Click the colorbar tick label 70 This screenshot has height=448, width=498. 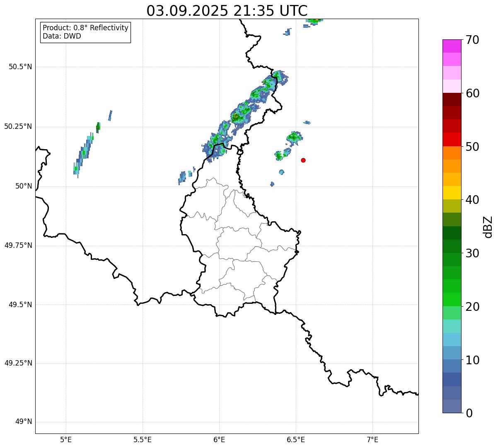pos(472,40)
